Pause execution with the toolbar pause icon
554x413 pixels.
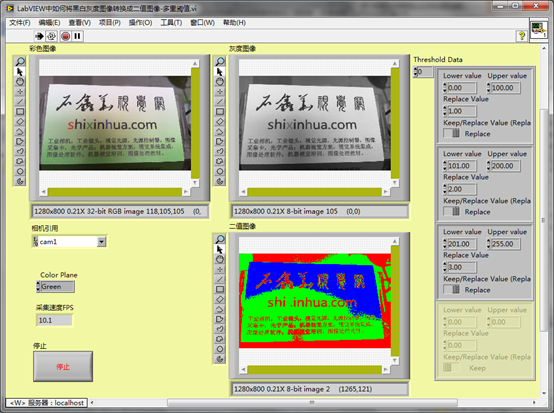click(x=77, y=36)
